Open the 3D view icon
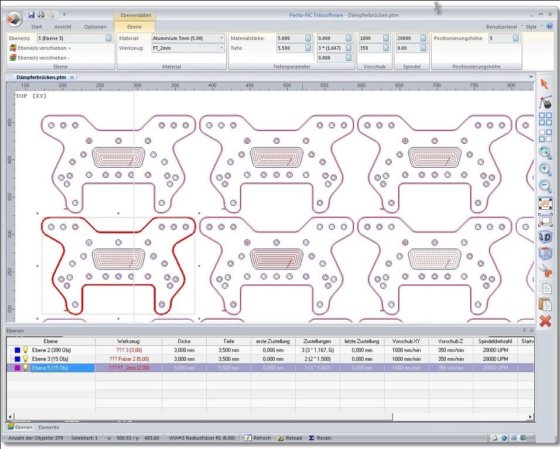Viewport: 560px width, 449px height. click(x=545, y=237)
